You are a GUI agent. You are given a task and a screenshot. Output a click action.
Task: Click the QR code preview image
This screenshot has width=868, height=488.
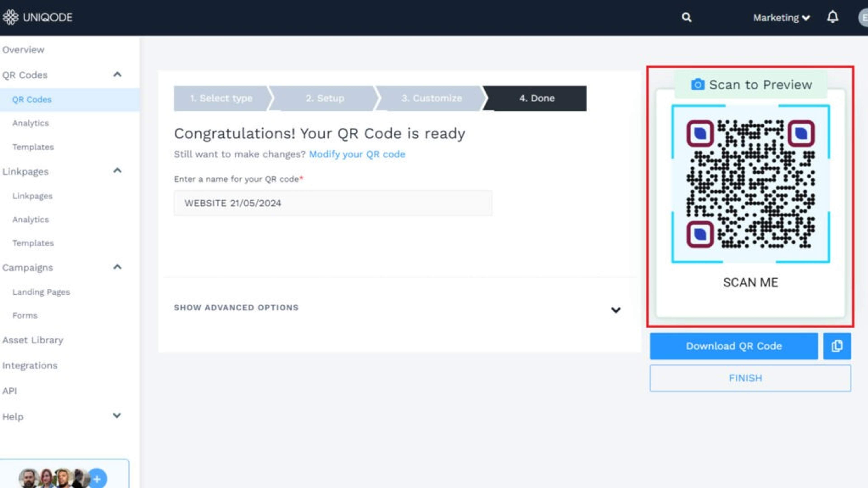click(x=750, y=184)
